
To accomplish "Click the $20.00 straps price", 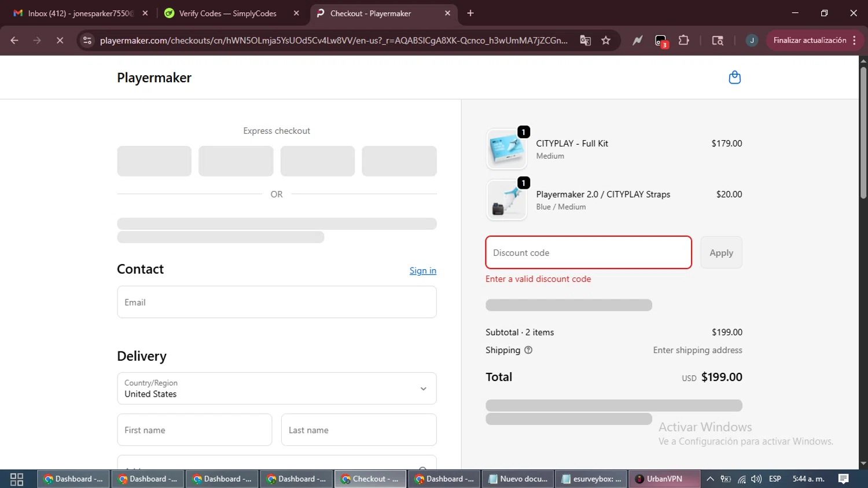I will pos(729,195).
